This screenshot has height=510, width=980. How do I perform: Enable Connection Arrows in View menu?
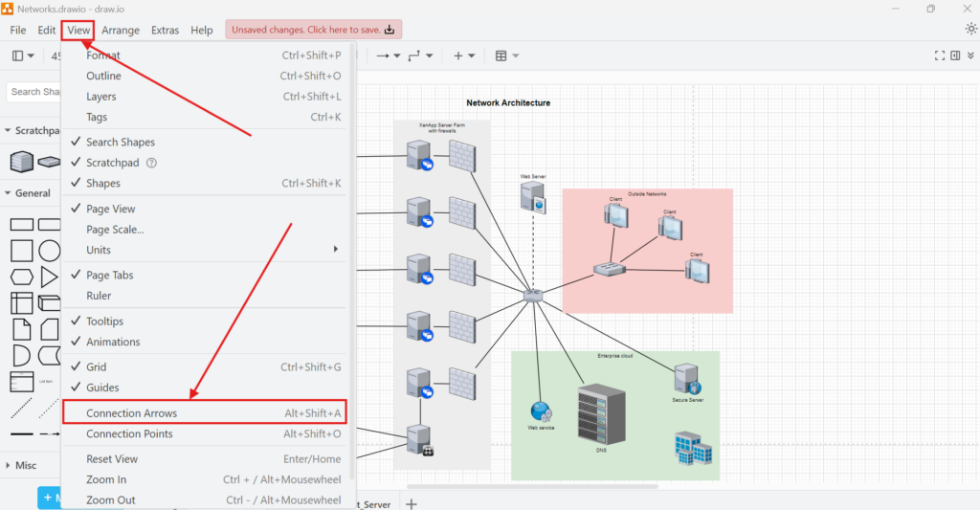[x=131, y=413]
